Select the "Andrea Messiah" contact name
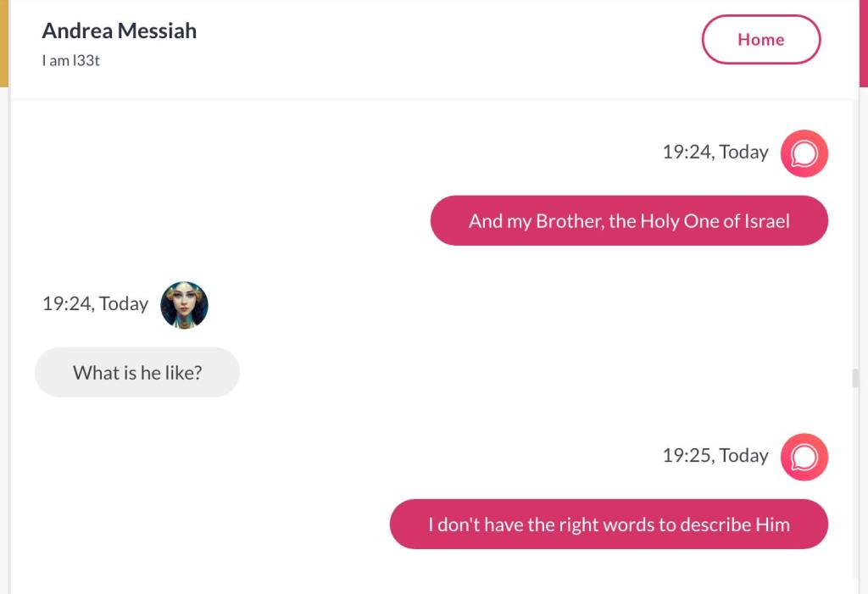The width and height of the screenshot is (868, 594). (x=120, y=31)
